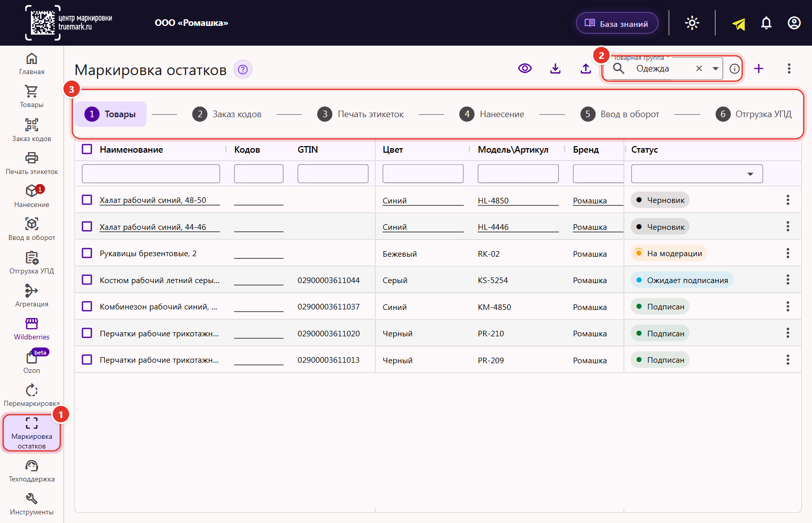
Task: Open Ввод в оборот in the sidebar
Action: point(31,229)
